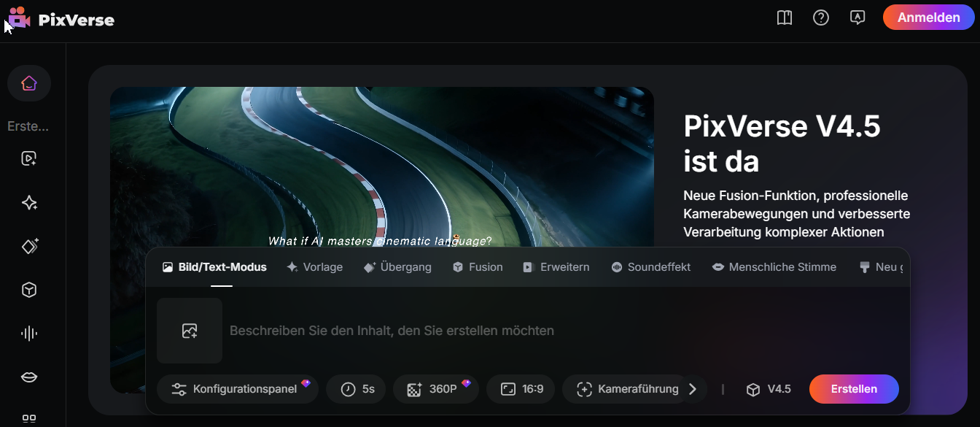Click the PixVerse logo
Viewport: 980px width, 427px height.
click(x=61, y=19)
